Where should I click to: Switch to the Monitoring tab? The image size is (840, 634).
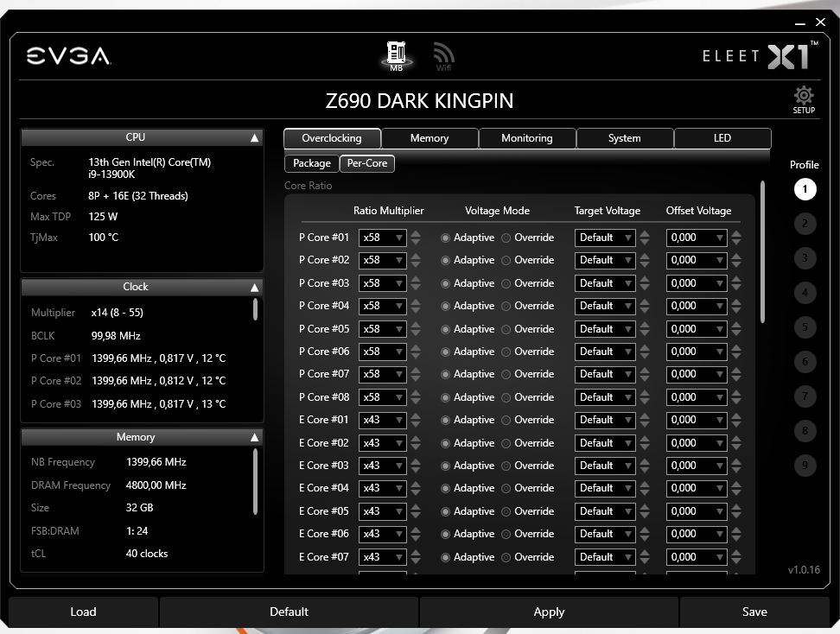(526, 137)
